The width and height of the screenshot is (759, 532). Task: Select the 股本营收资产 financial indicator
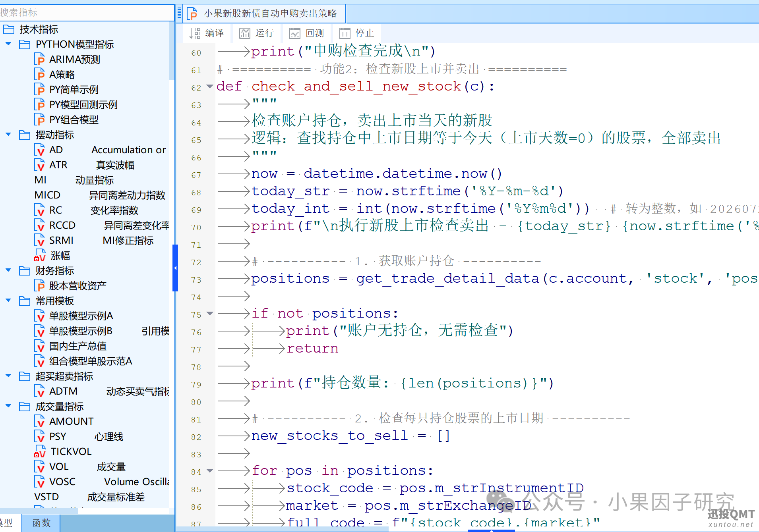[71, 286]
